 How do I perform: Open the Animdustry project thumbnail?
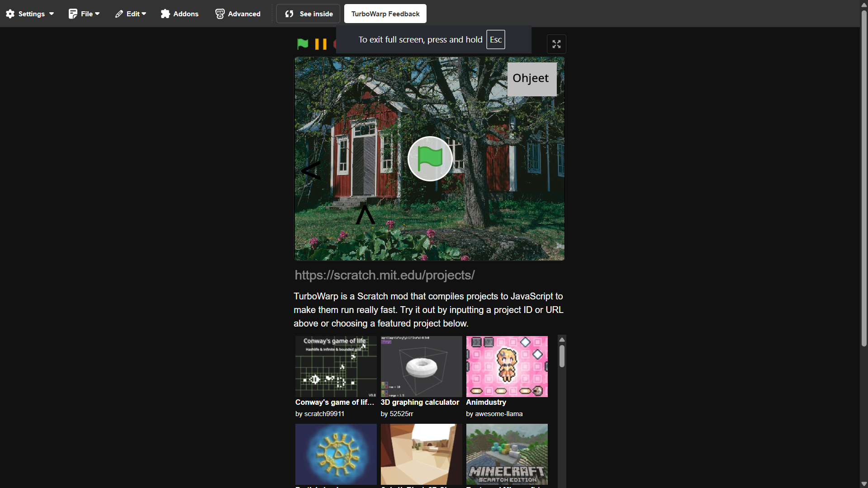tap(507, 366)
